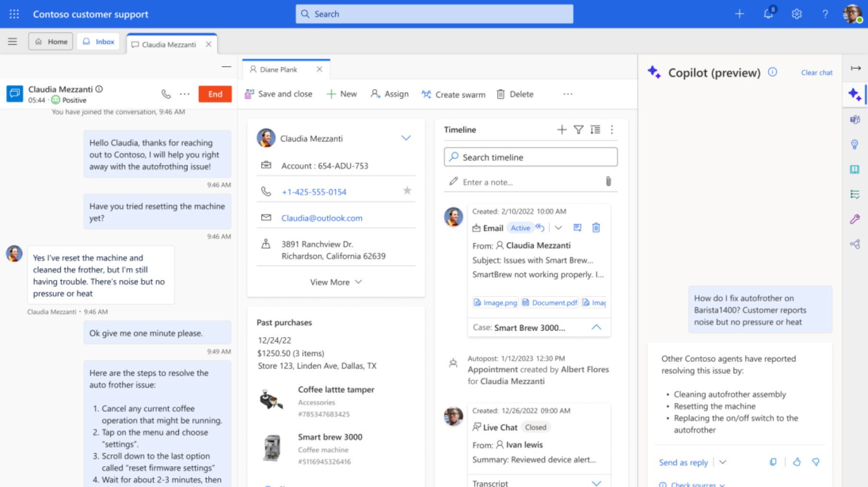The width and height of the screenshot is (868, 487).
Task: Click the attachment paperclip in note field
Action: point(608,182)
